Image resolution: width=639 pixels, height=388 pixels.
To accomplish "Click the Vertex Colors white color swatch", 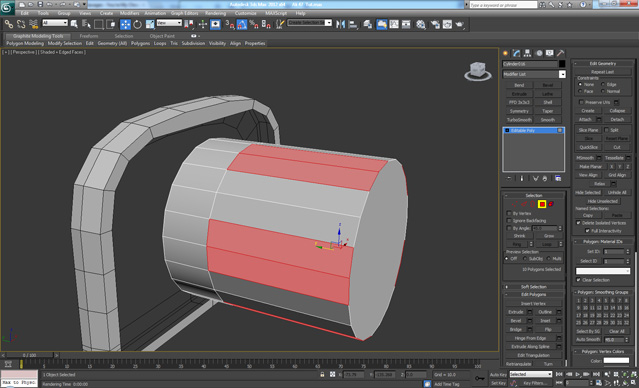I will pyautogui.click(x=616, y=361).
